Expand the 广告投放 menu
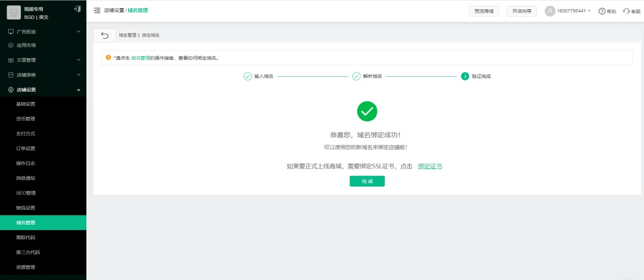The width and height of the screenshot is (644, 280). tap(43, 31)
